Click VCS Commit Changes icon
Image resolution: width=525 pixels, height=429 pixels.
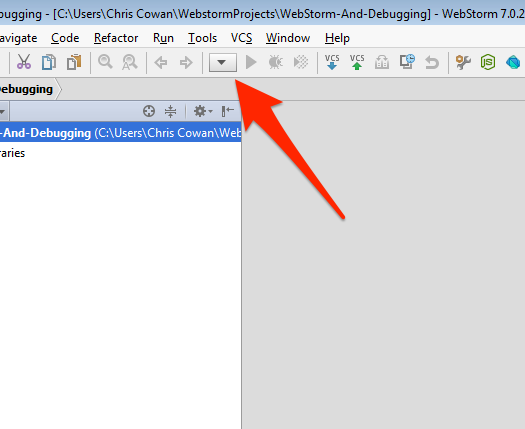[x=357, y=62]
